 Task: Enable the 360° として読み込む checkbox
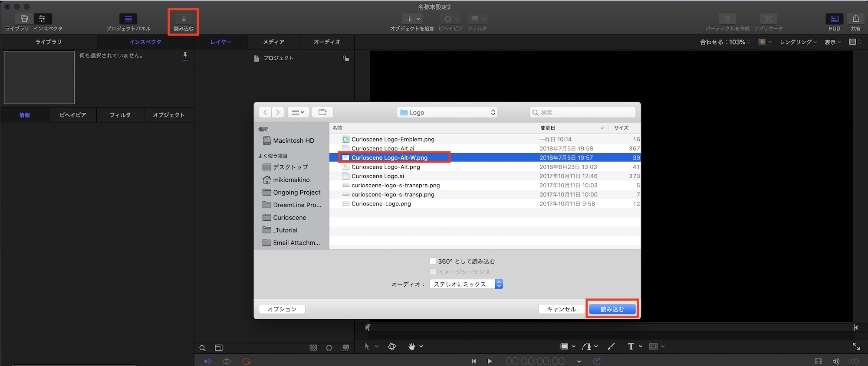click(433, 261)
